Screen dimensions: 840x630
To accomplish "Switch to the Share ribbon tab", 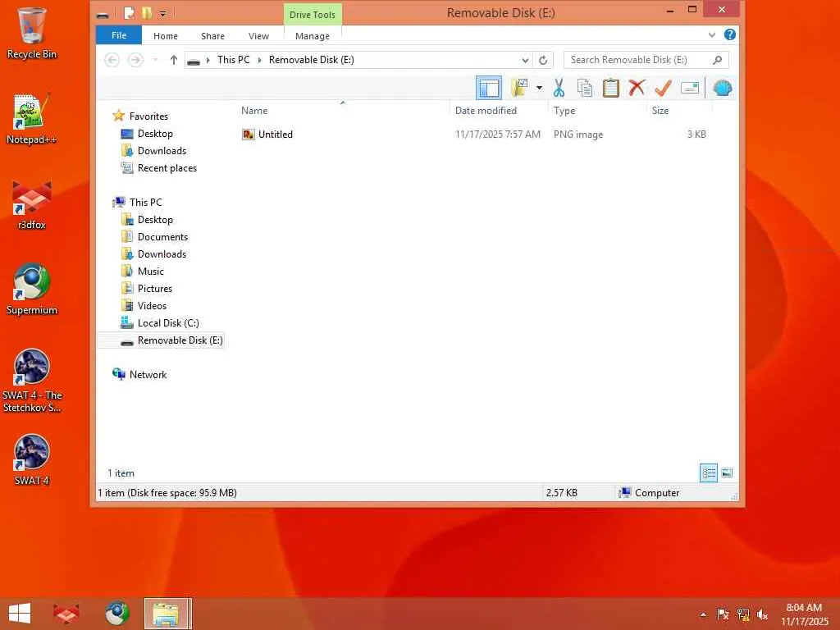I will [x=212, y=36].
